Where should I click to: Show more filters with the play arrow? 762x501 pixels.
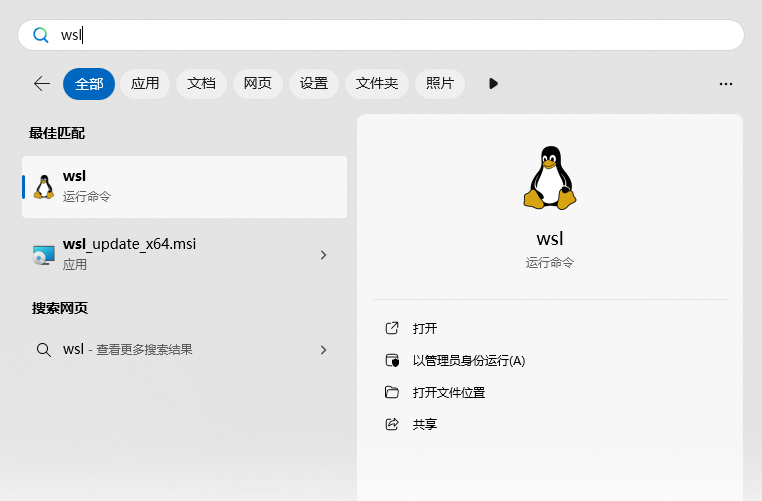point(493,84)
